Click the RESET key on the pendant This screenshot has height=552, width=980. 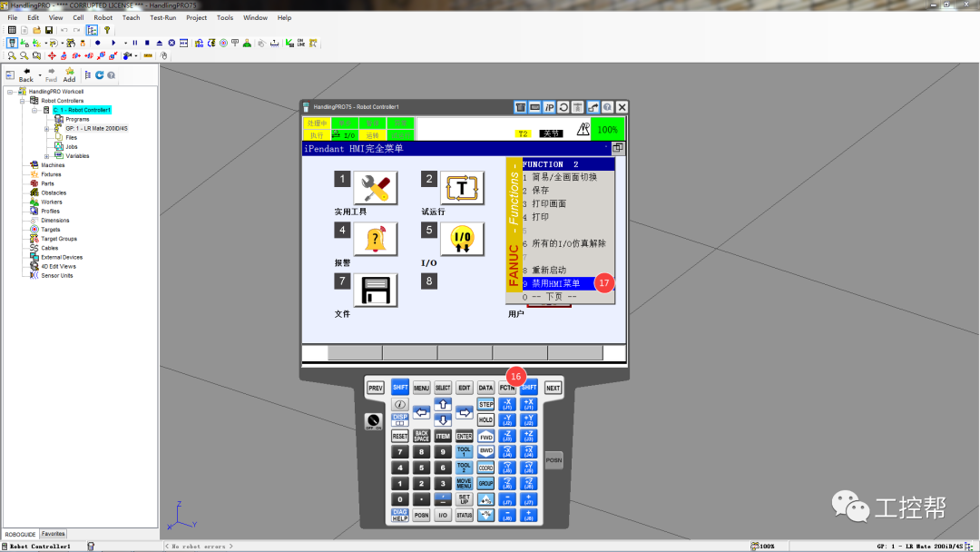pos(400,436)
